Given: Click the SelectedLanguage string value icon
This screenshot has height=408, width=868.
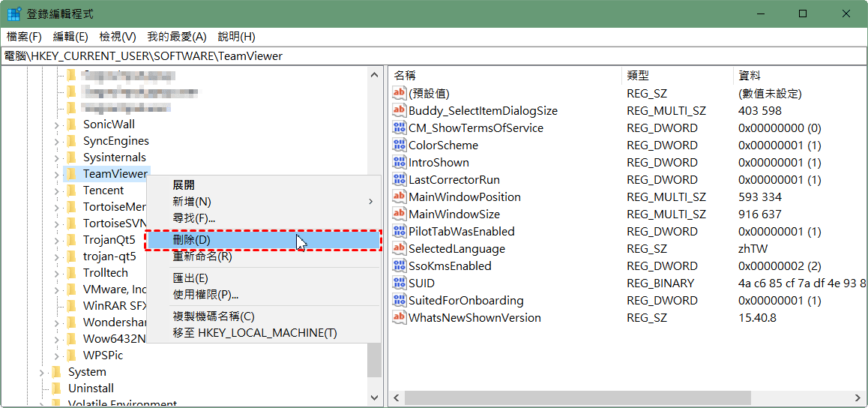Looking at the screenshot, I should [399, 249].
